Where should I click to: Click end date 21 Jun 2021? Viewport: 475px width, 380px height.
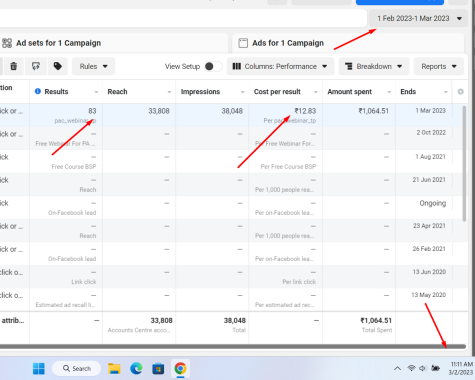pyautogui.click(x=429, y=180)
